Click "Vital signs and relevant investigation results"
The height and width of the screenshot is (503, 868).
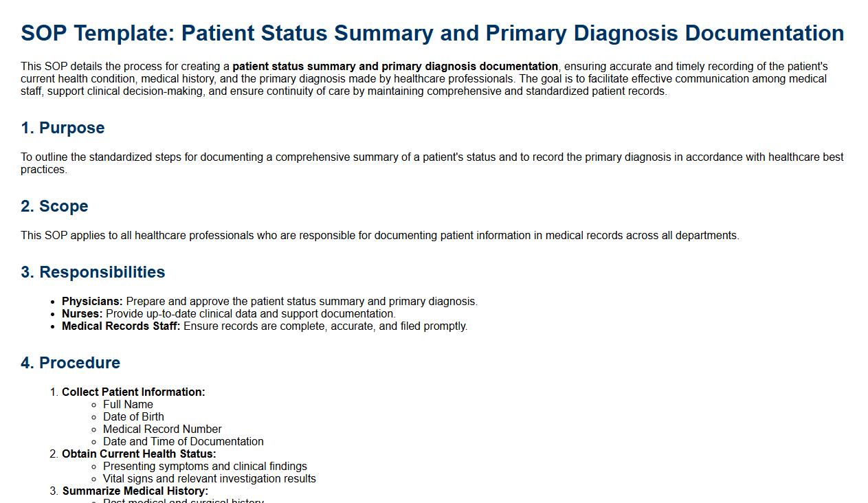click(209, 479)
